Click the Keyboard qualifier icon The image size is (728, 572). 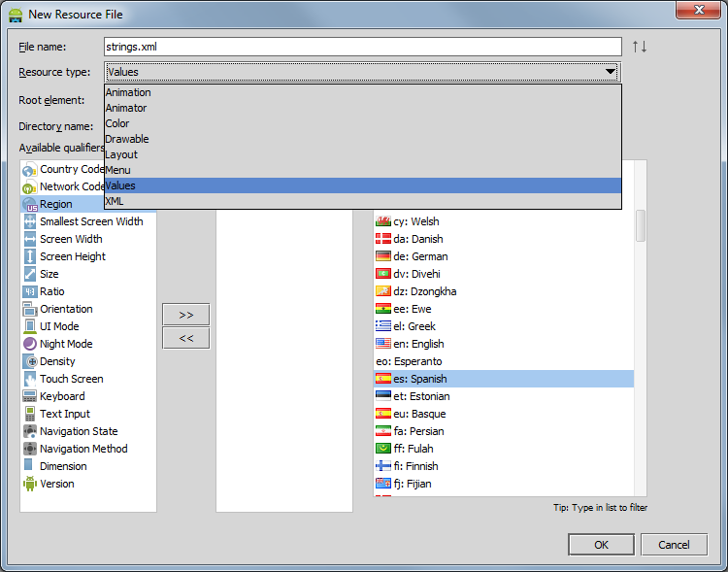(29, 396)
